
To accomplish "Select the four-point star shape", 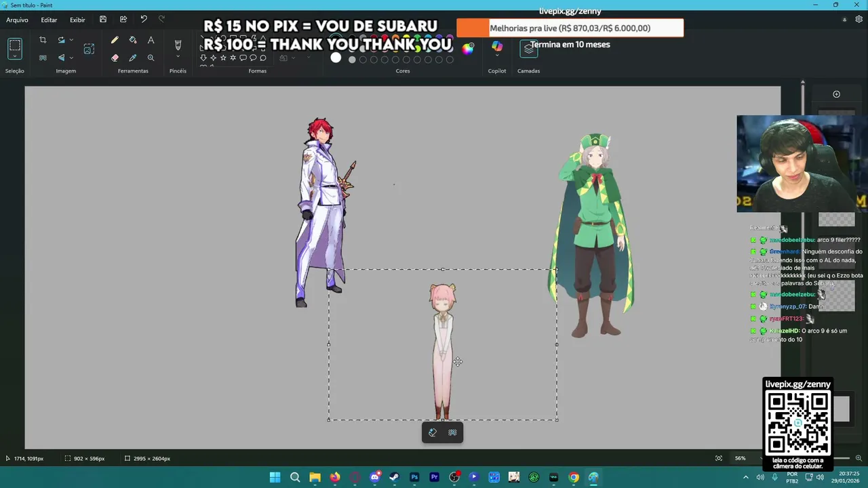I will (213, 58).
